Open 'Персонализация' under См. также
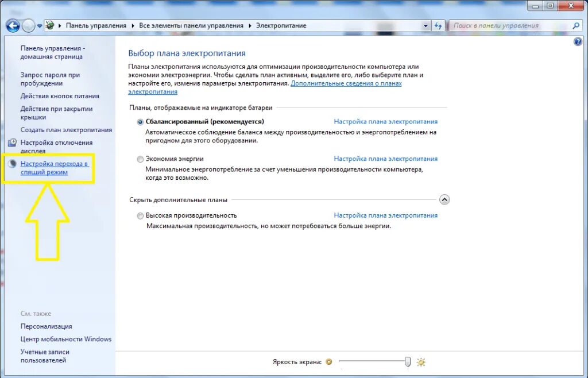Screen dimensions: 588x378 click(x=46, y=326)
